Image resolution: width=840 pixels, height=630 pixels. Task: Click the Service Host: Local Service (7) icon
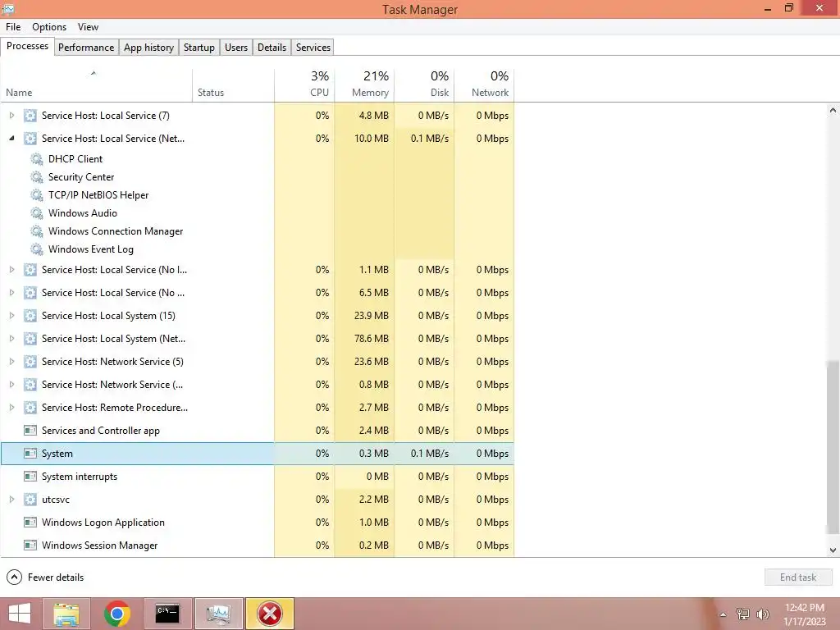pos(30,116)
